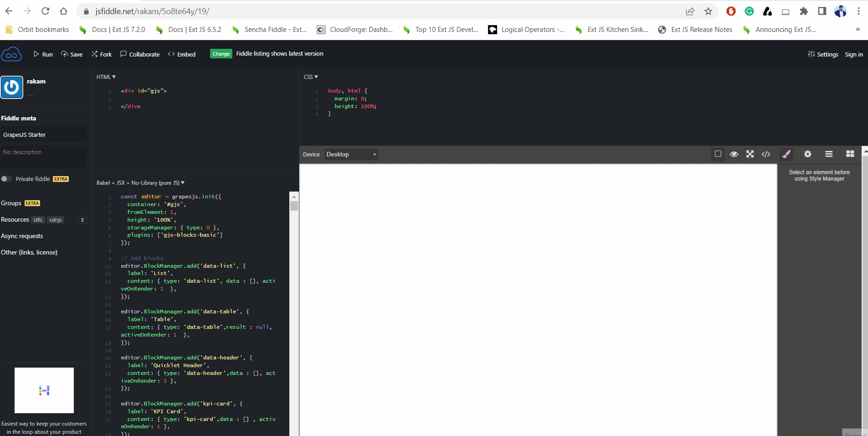Click the Resources count badge 3
Image resolution: width=868 pixels, height=436 pixels.
pos(82,220)
